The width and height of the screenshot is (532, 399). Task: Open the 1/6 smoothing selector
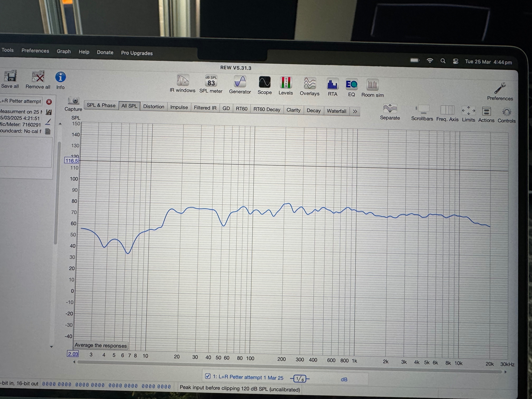[300, 379]
